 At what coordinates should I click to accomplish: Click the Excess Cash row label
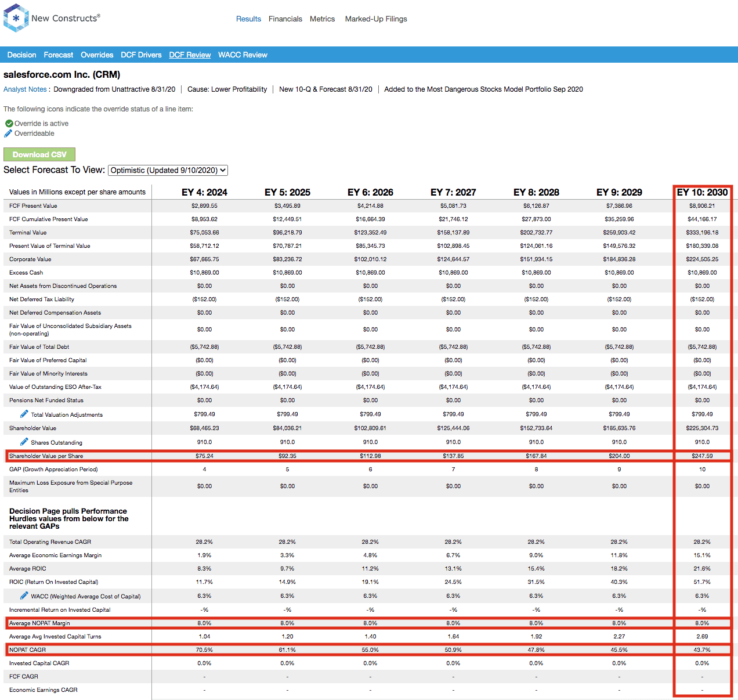click(26, 273)
